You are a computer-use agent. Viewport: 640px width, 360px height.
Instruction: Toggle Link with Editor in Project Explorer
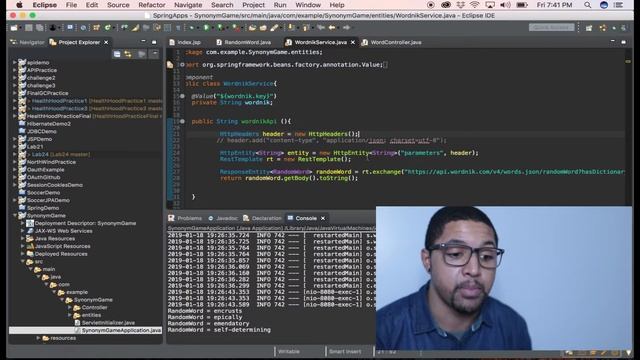(128, 54)
